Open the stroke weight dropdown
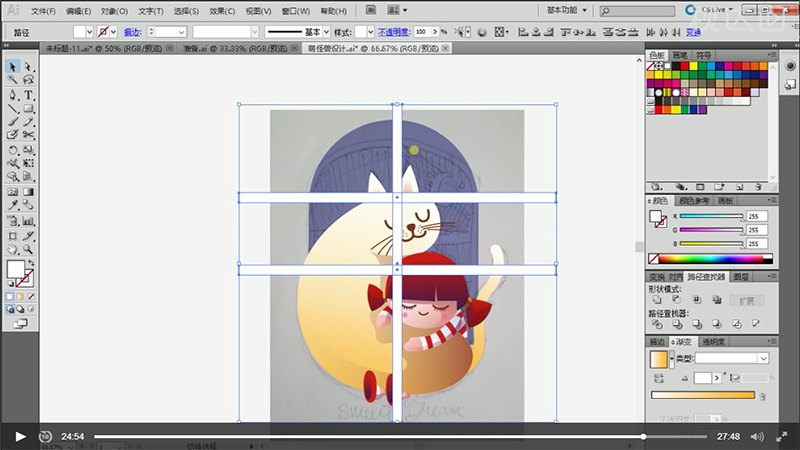This screenshot has height=450, width=800. [181, 32]
